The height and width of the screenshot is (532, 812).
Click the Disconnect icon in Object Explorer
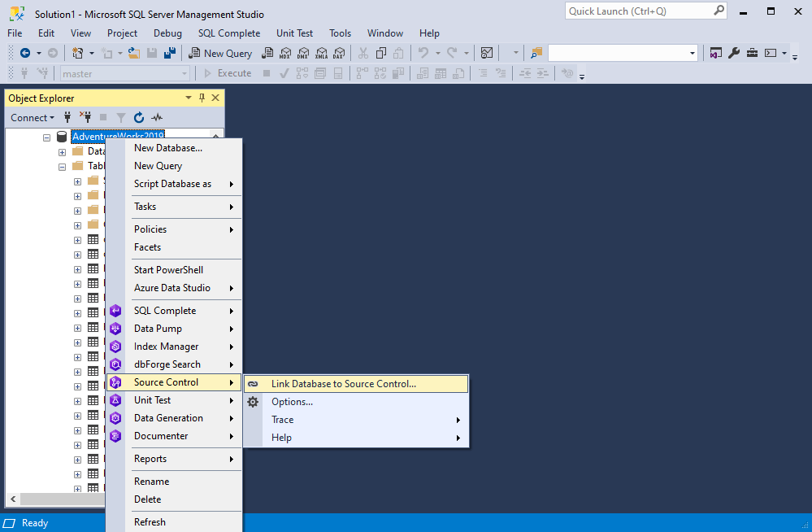(x=85, y=118)
